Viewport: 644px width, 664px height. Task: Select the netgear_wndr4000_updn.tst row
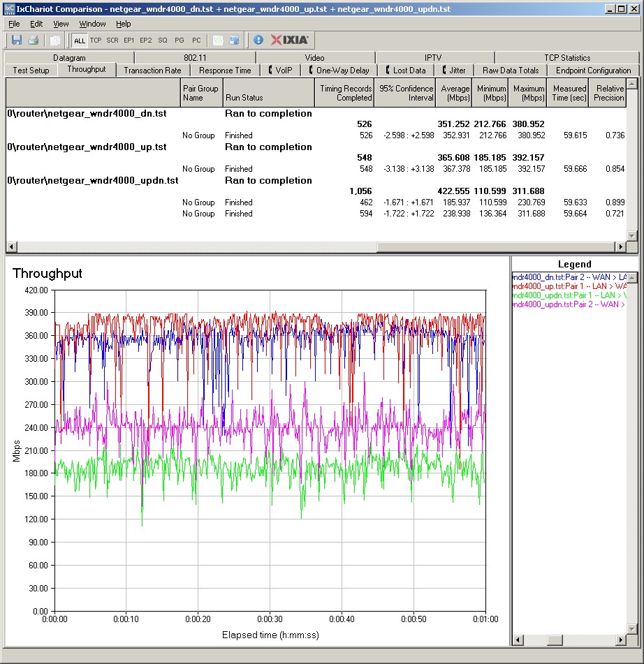[316, 180]
